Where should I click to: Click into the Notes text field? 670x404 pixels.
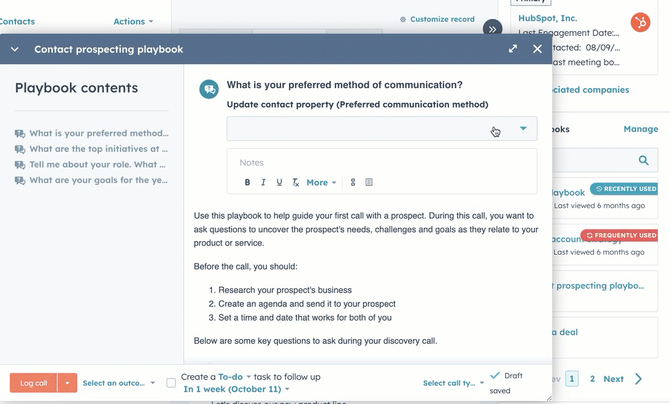382,162
